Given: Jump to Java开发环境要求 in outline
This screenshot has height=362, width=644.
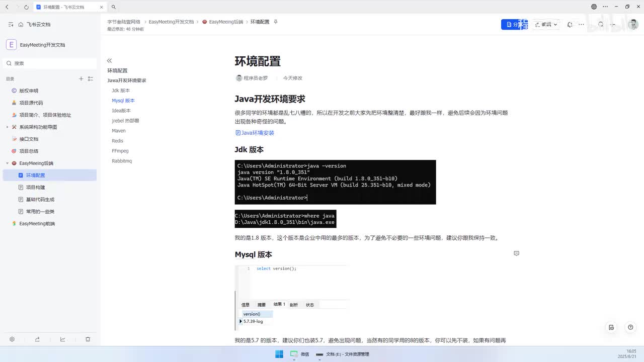Looking at the screenshot, I should [x=126, y=80].
